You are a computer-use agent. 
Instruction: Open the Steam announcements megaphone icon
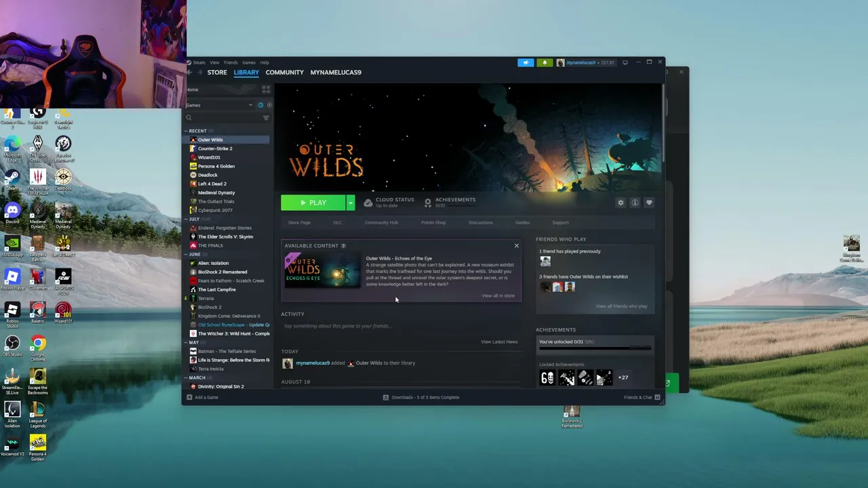[x=526, y=62]
